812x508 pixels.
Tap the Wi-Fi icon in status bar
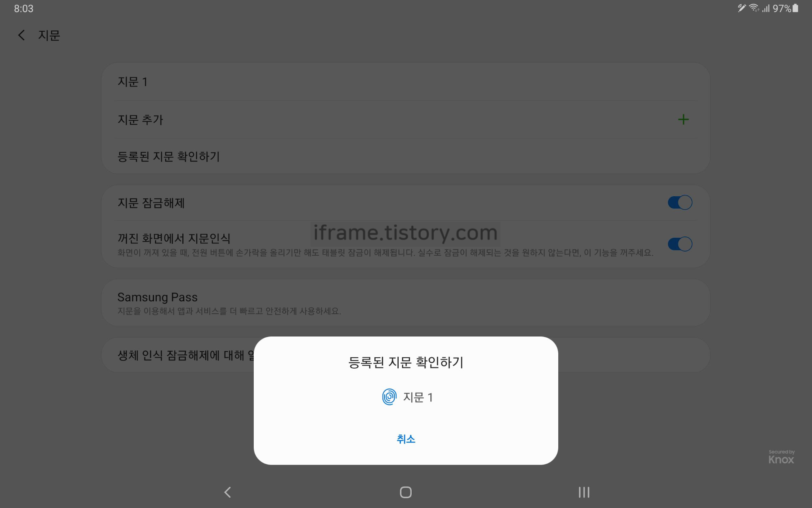click(754, 8)
